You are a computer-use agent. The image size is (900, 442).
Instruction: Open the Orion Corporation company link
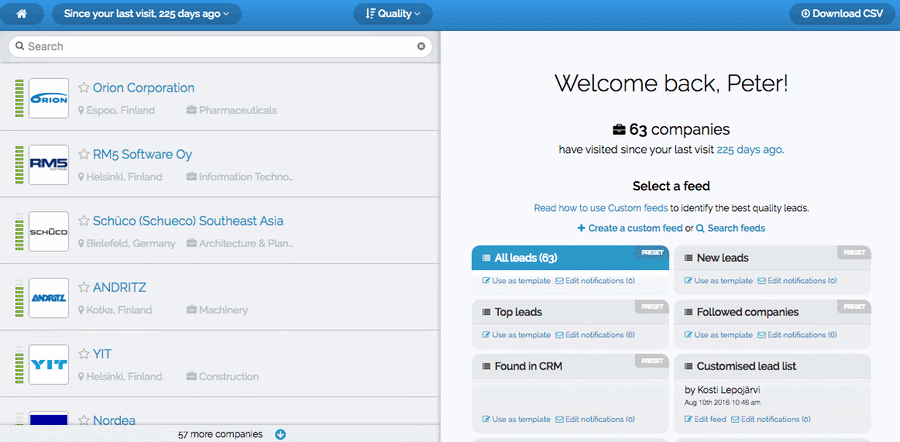(x=143, y=88)
